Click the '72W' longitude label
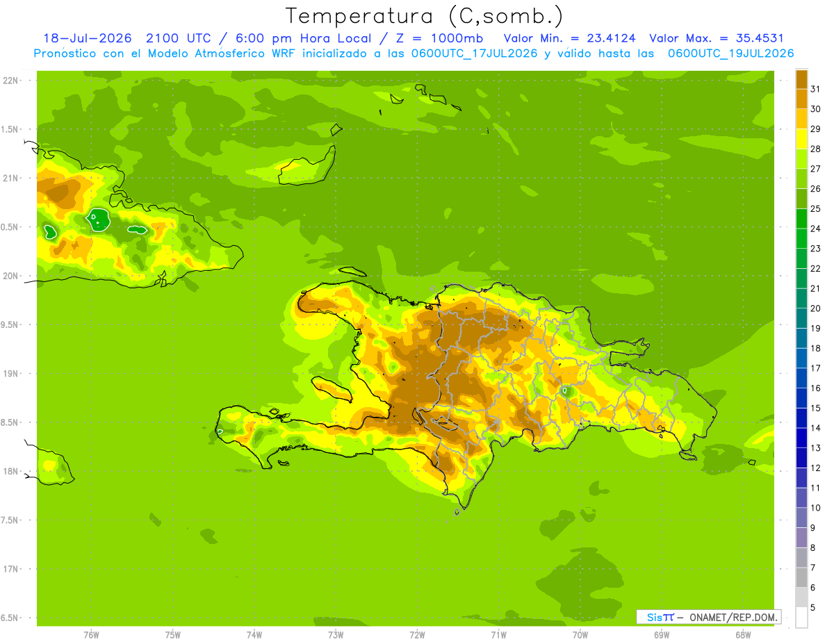The image size is (834, 644). [x=417, y=635]
